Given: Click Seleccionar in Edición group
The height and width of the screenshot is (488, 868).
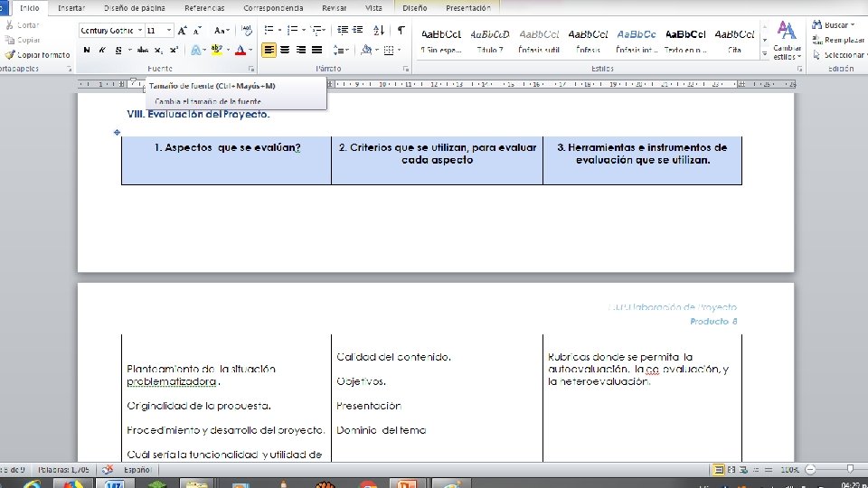Looking at the screenshot, I should pos(838,55).
